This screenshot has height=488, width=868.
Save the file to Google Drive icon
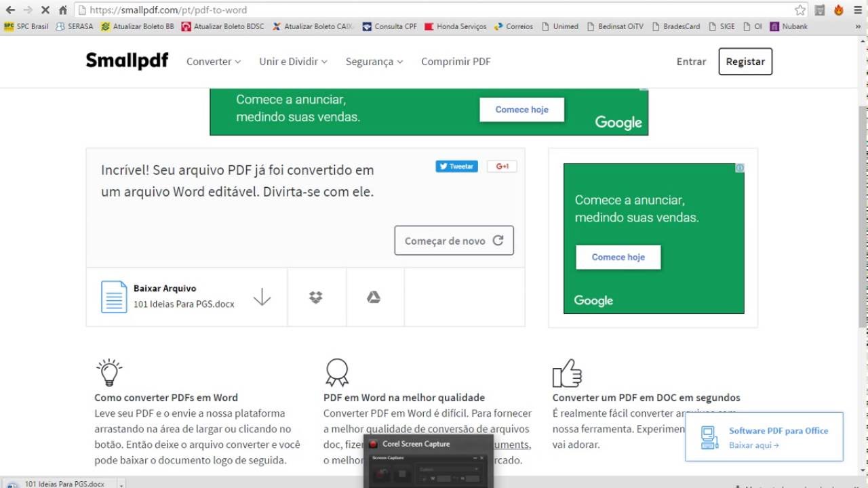click(x=374, y=297)
